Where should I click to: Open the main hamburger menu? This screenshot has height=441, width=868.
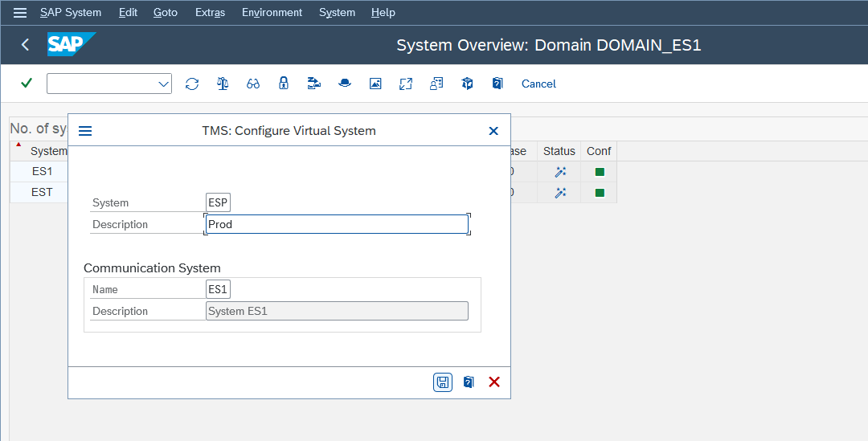point(20,12)
